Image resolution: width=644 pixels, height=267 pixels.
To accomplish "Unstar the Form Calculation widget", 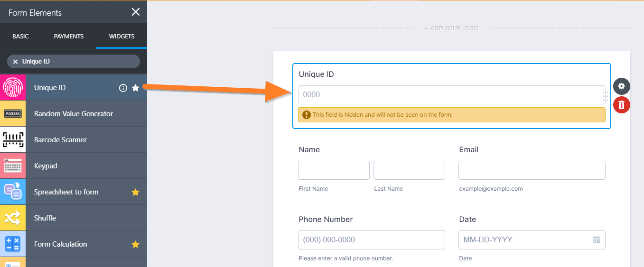I will tap(135, 244).
